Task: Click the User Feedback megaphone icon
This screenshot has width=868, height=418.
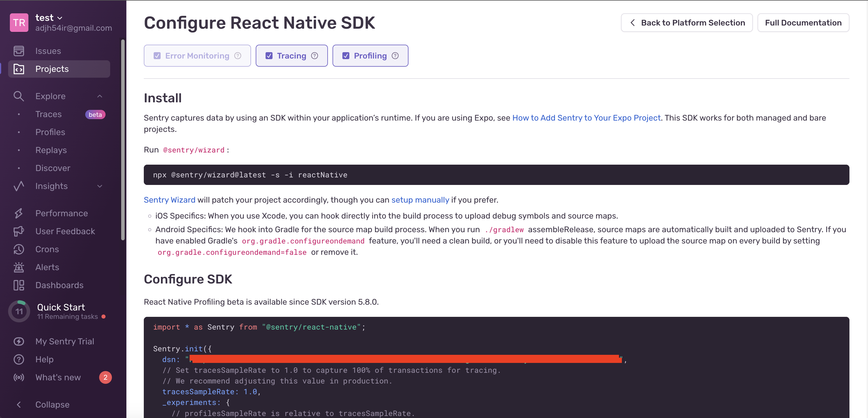Action: [x=19, y=231]
